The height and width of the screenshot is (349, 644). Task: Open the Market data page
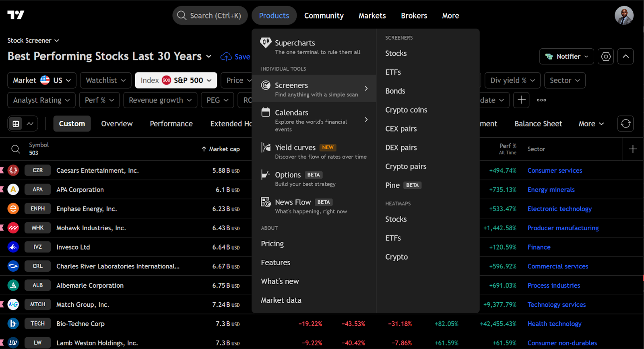(x=281, y=300)
